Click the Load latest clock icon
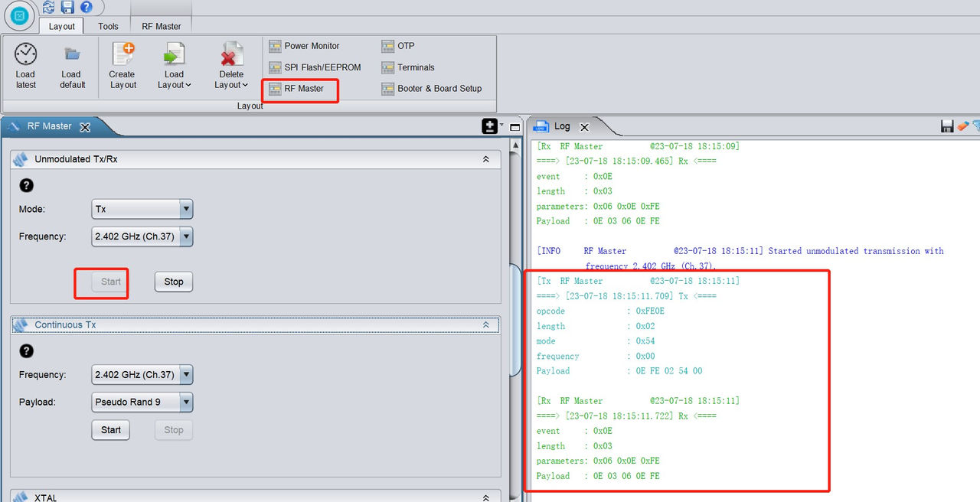The height and width of the screenshot is (502, 980). (x=25, y=54)
